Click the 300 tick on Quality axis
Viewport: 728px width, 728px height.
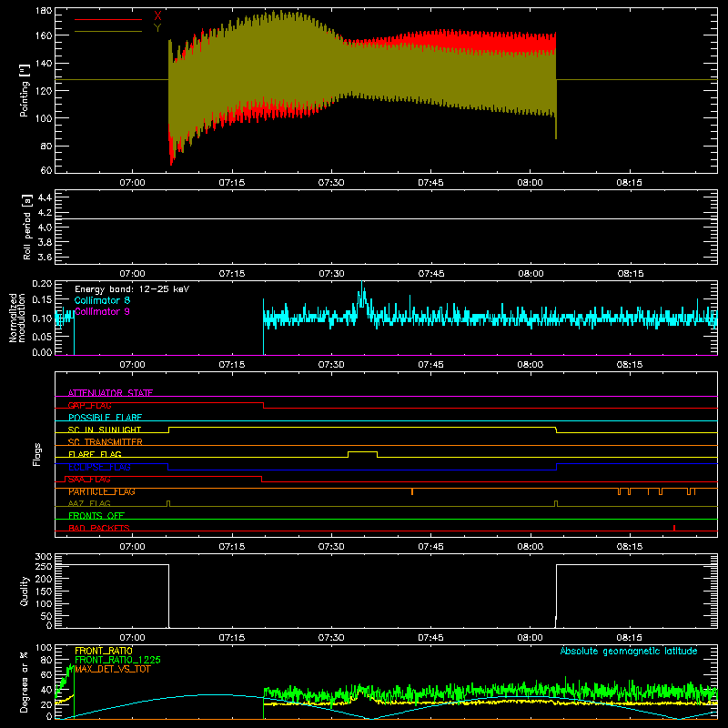44,557
